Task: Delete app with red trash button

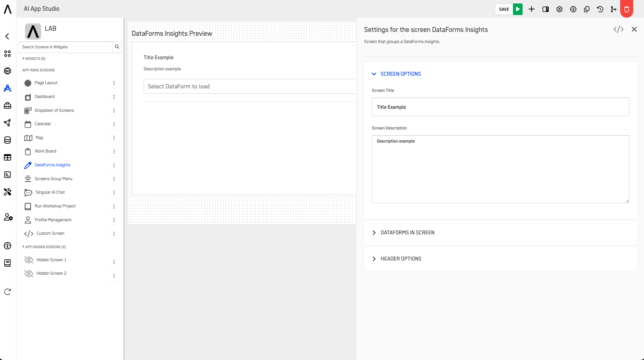Action: (x=627, y=9)
